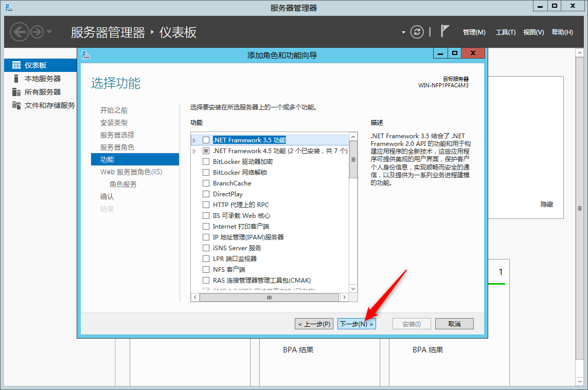Check the BitLocker 网络解锁 checkbox
The height and width of the screenshot is (390, 588).
206,172
